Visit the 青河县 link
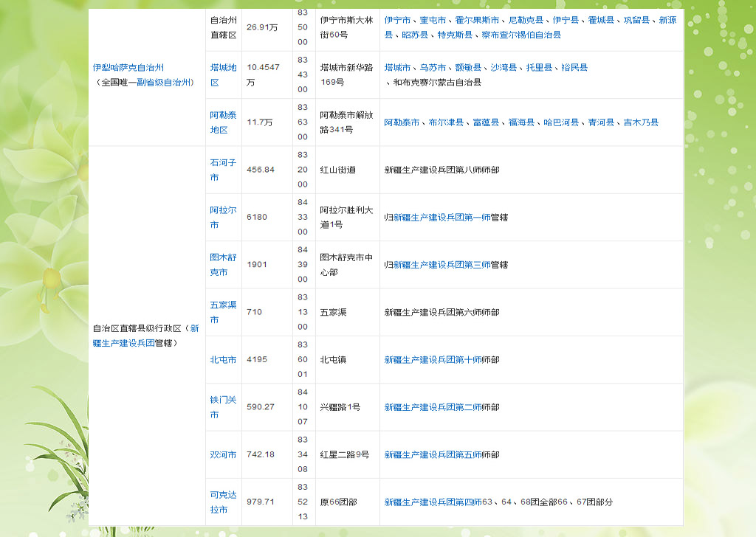 pos(601,122)
